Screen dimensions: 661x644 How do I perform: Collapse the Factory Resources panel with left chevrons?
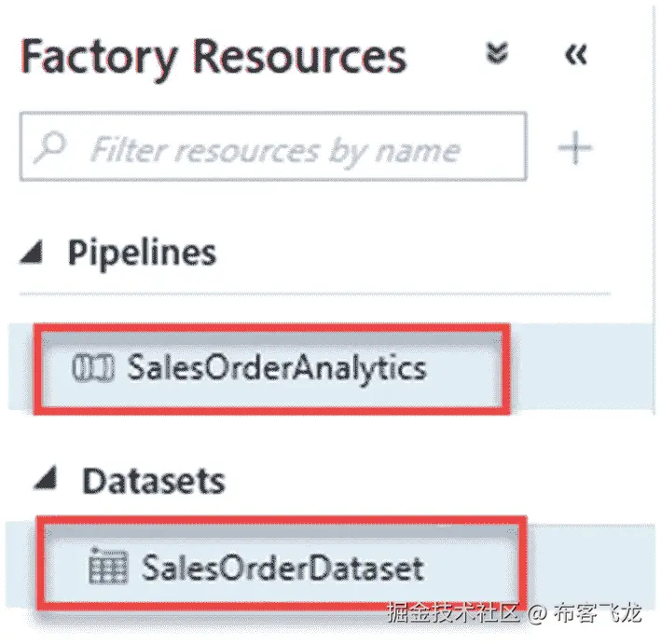[x=575, y=54]
